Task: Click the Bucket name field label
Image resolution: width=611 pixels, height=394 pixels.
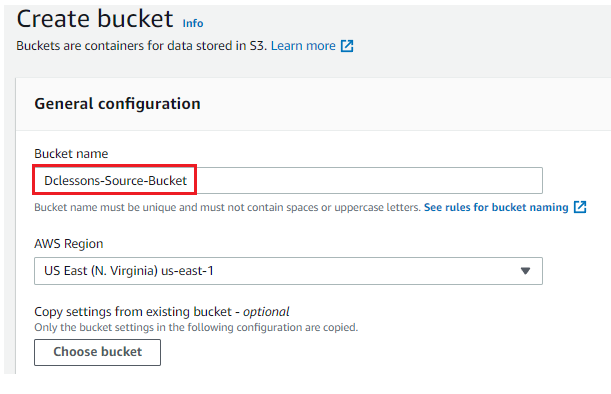Action: click(71, 154)
